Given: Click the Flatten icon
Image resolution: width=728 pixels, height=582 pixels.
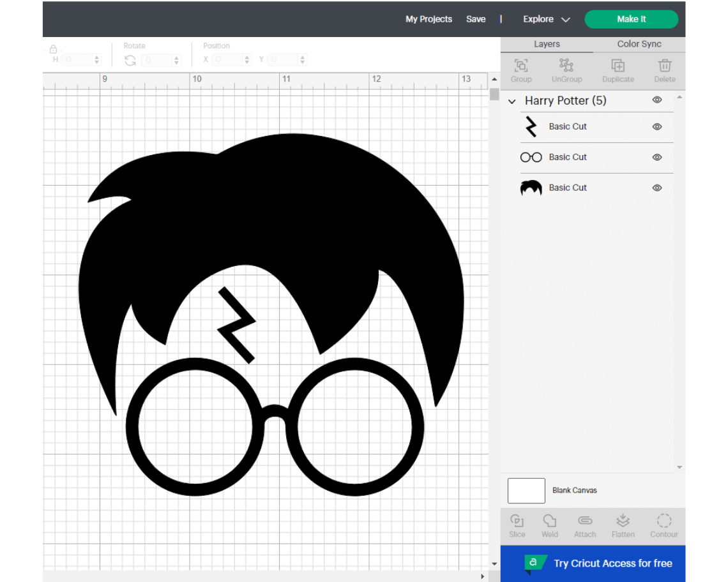Looking at the screenshot, I should (x=623, y=521).
